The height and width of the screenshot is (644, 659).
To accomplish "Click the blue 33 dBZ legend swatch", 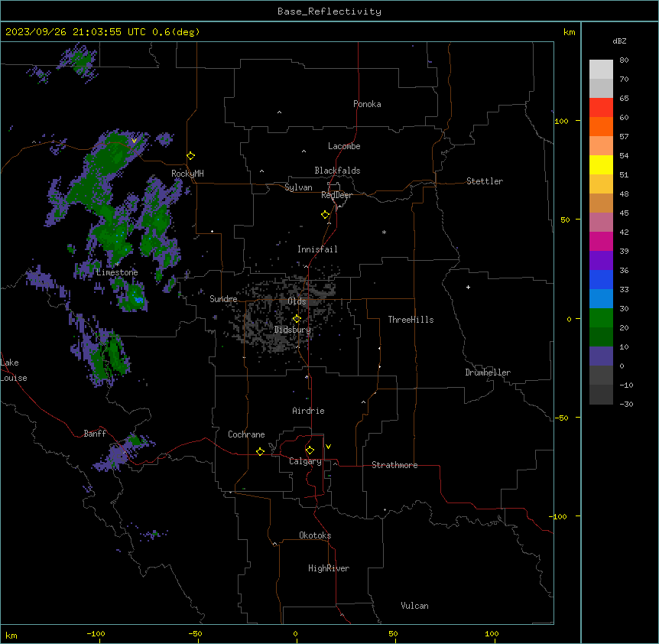I will 601,279.
